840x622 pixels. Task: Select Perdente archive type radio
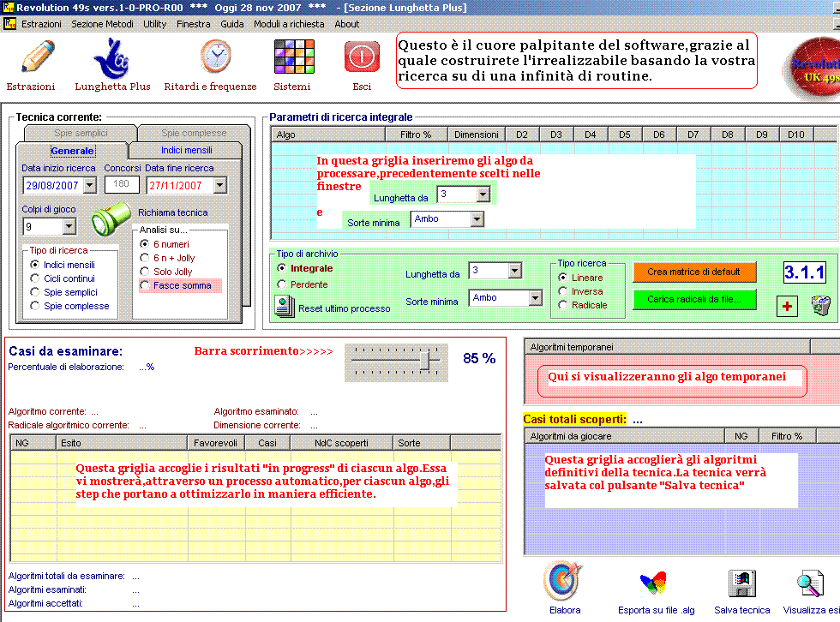[281, 284]
